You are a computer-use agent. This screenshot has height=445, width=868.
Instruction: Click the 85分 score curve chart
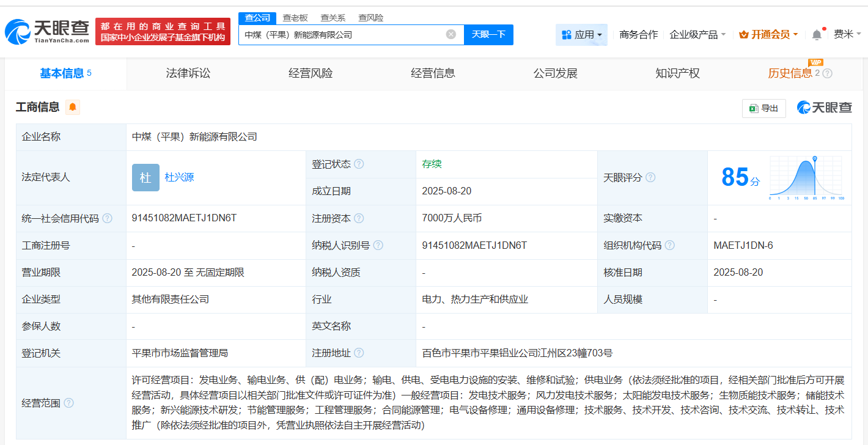pyautogui.click(x=807, y=177)
